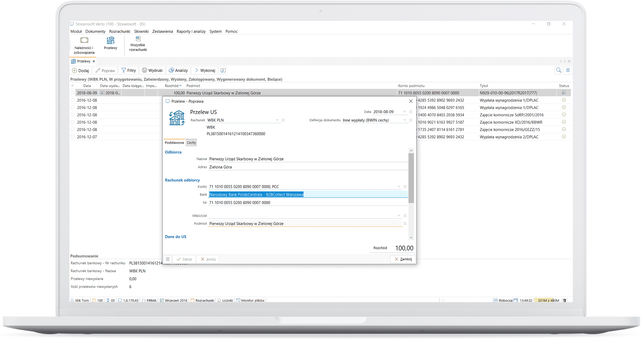Viewport: 644px width, 350px height.
Task: Expand the Data date dropdown
Action: pyautogui.click(x=404, y=112)
